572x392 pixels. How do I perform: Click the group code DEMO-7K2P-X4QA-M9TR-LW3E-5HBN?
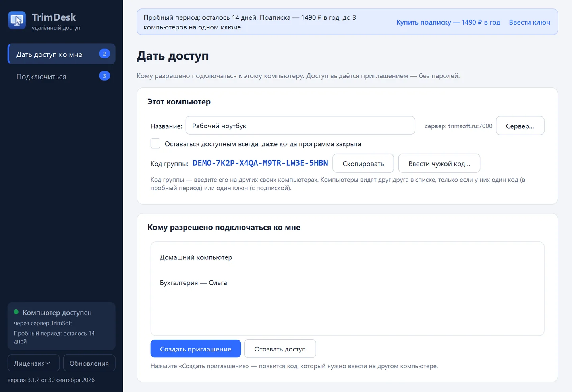pyautogui.click(x=260, y=163)
